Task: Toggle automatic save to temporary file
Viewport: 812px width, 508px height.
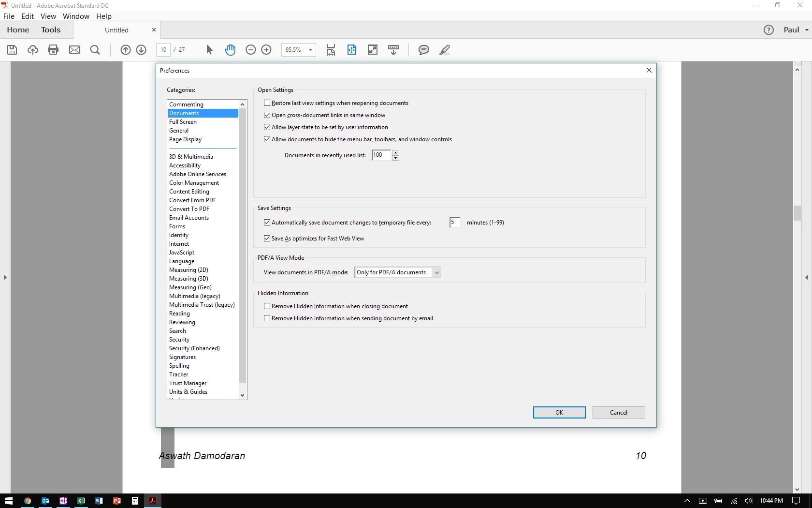Action: point(267,223)
